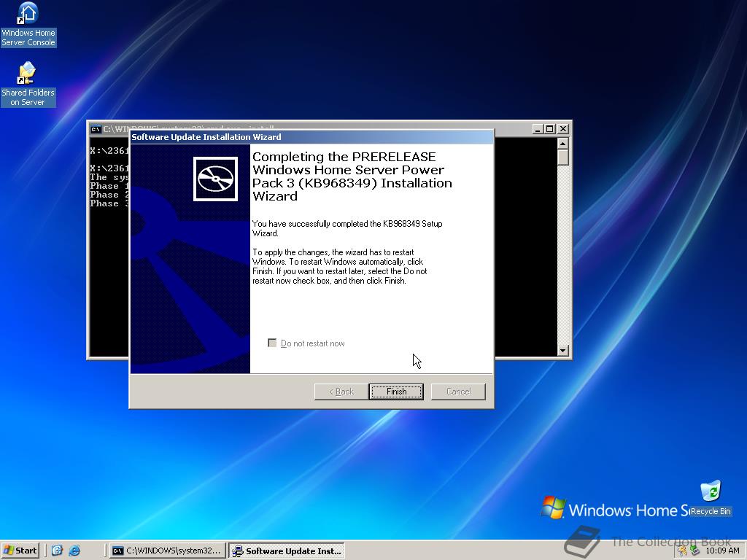Maximize the command prompt window
This screenshot has width=747, height=560.
(x=550, y=129)
